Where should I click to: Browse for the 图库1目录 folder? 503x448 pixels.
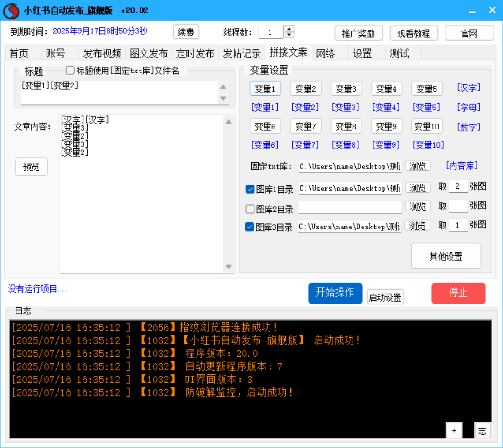point(418,188)
